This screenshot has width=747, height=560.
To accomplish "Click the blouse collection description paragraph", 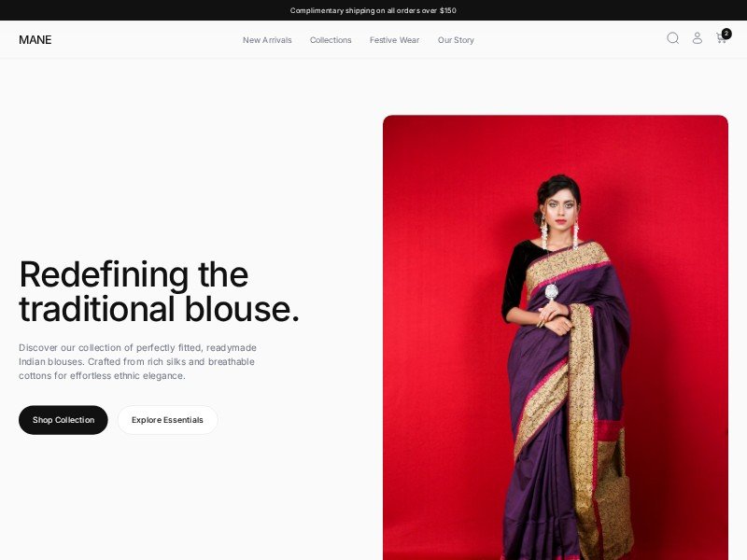I will pos(137,361).
